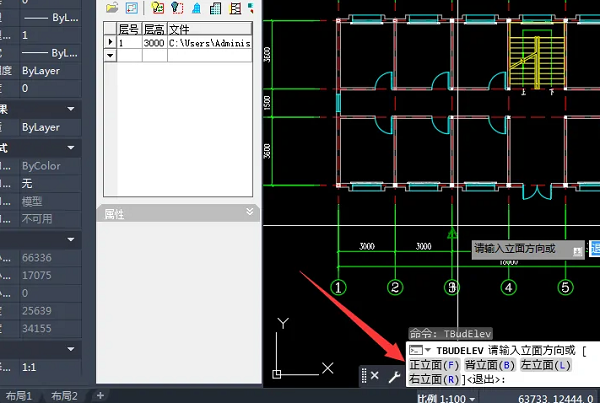Choose the 正立面(F) front elevation option
Viewport: 600px width, 403px height.
coord(435,365)
